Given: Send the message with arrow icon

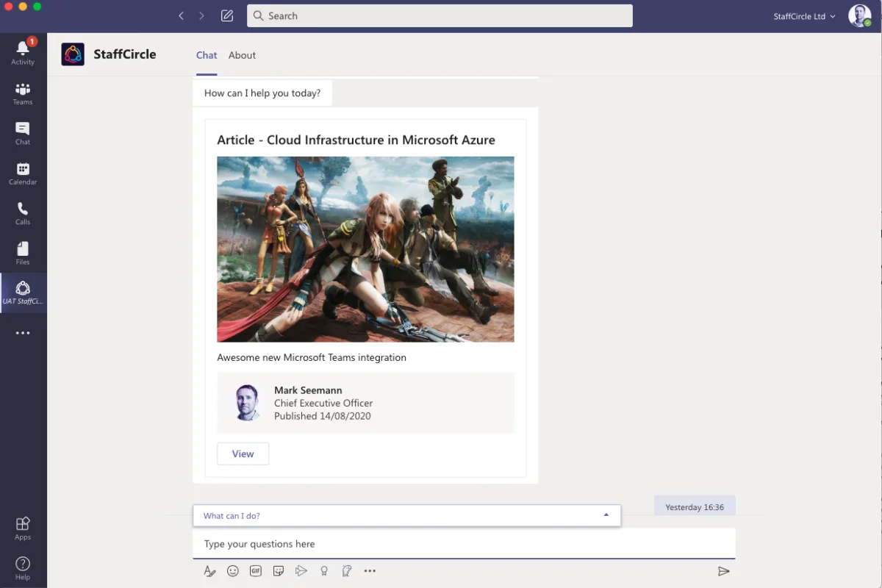Looking at the screenshot, I should [x=724, y=571].
